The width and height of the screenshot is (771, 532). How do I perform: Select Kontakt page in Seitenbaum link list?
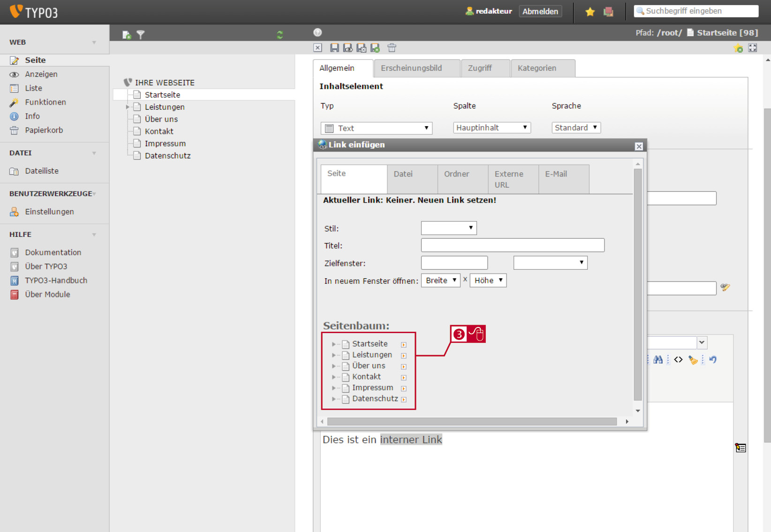[366, 377]
